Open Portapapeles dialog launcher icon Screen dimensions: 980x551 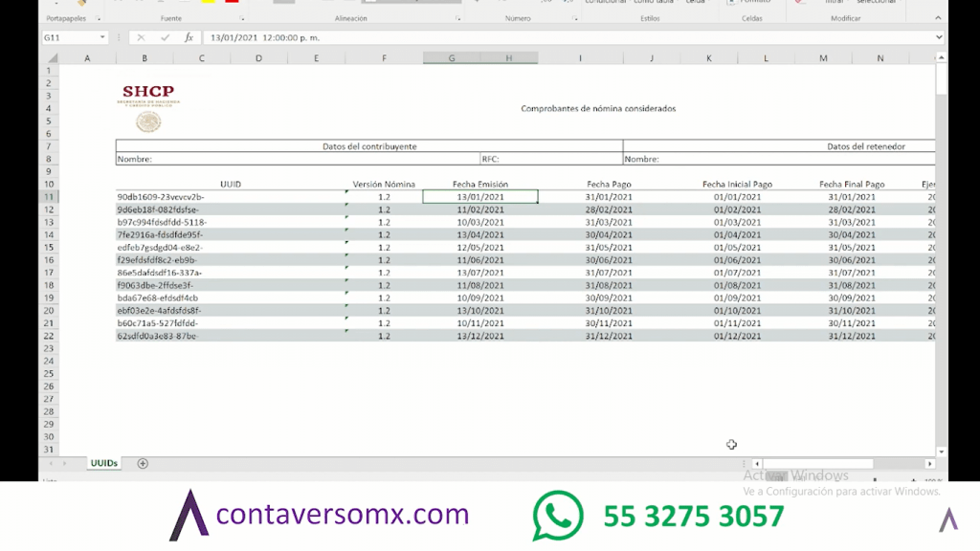[x=99, y=19]
